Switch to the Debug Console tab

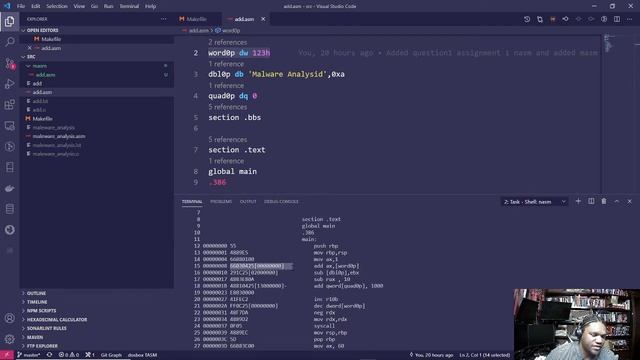[281, 202]
